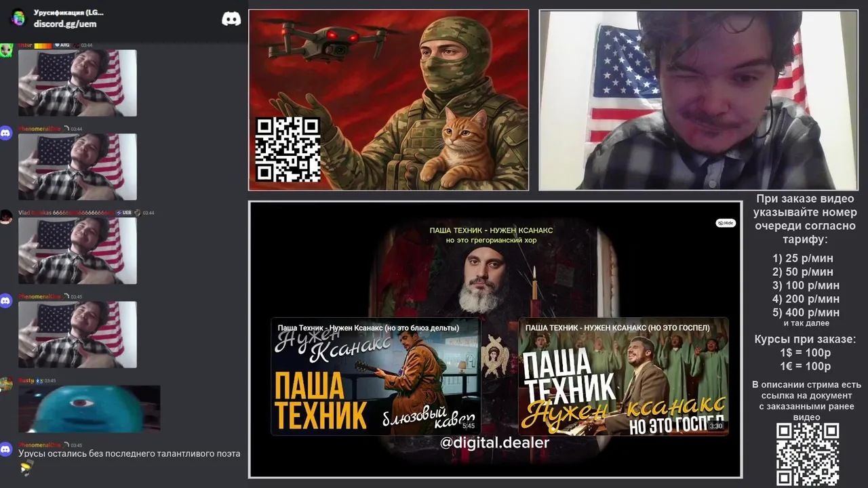Click the Rusty username in the chat
Image resolution: width=868 pixels, height=488 pixels.
tap(26, 381)
